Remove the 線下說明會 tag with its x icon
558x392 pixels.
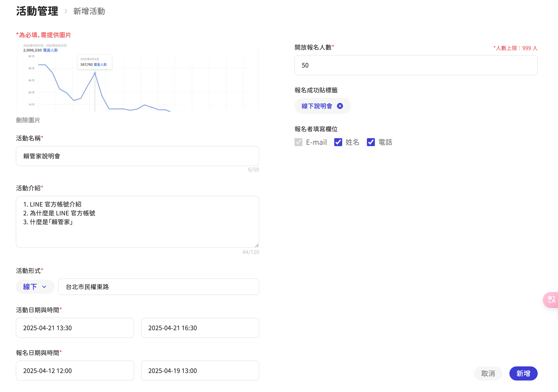340,106
